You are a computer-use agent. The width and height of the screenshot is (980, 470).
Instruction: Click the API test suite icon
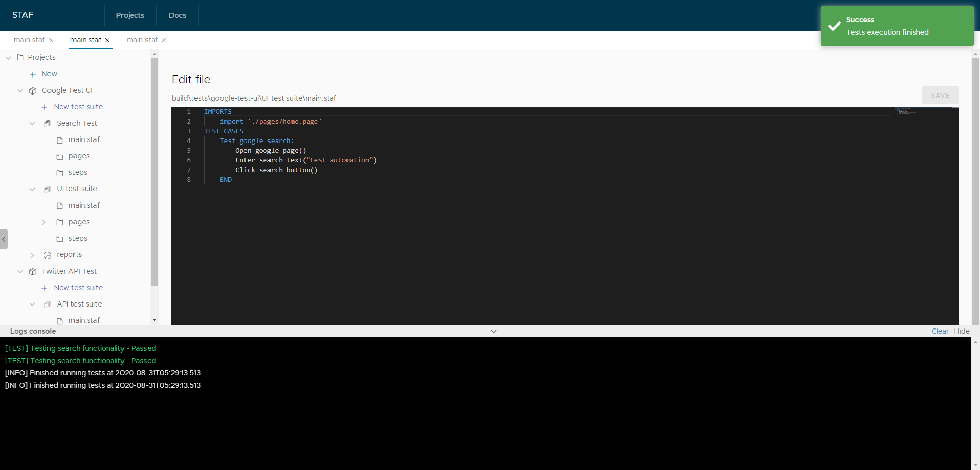(x=47, y=304)
